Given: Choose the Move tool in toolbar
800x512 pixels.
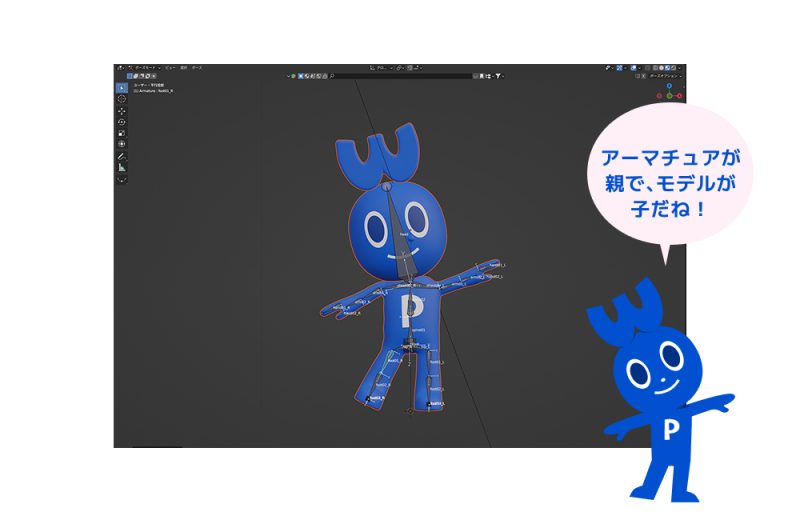Looking at the screenshot, I should pos(122,111).
